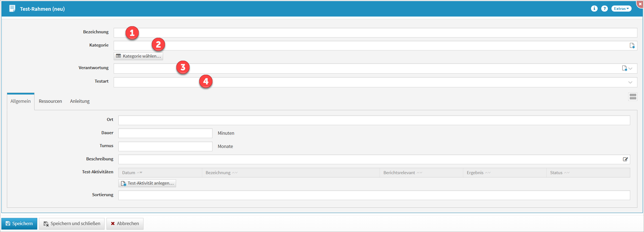644x232 pixels.
Task: Cancel with the Abbrechen button
Action: pyautogui.click(x=125, y=223)
